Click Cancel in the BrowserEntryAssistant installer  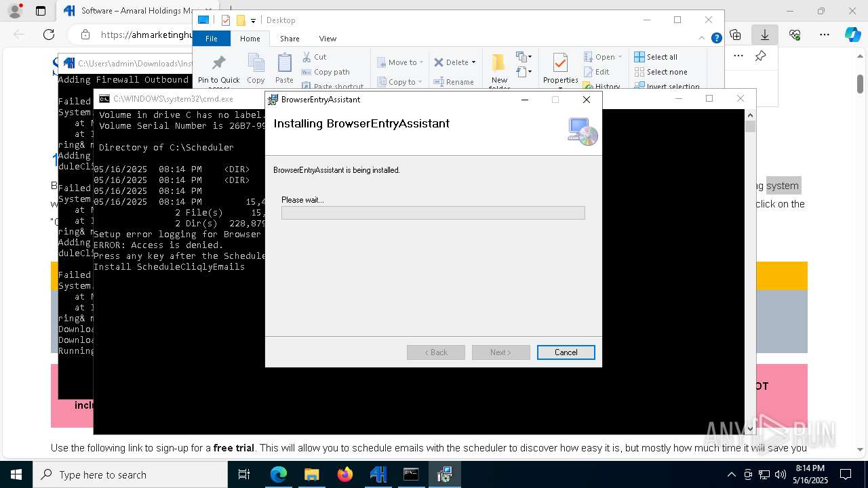pyautogui.click(x=566, y=352)
